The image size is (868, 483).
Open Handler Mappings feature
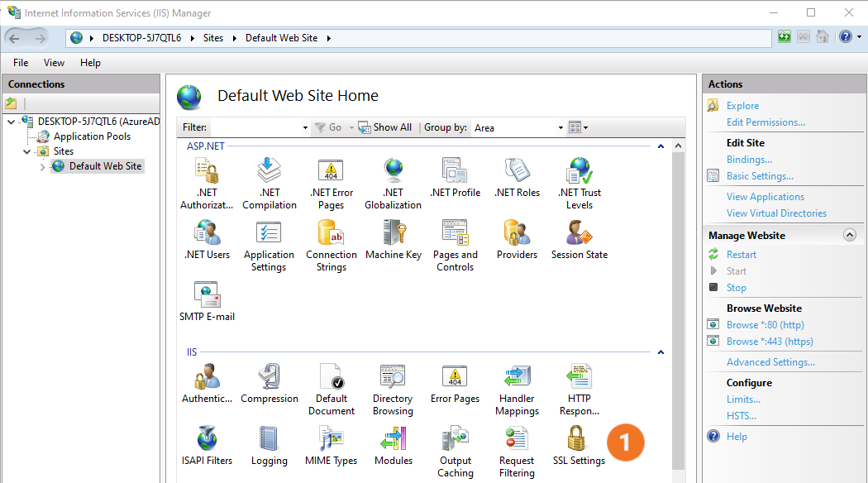(517, 390)
